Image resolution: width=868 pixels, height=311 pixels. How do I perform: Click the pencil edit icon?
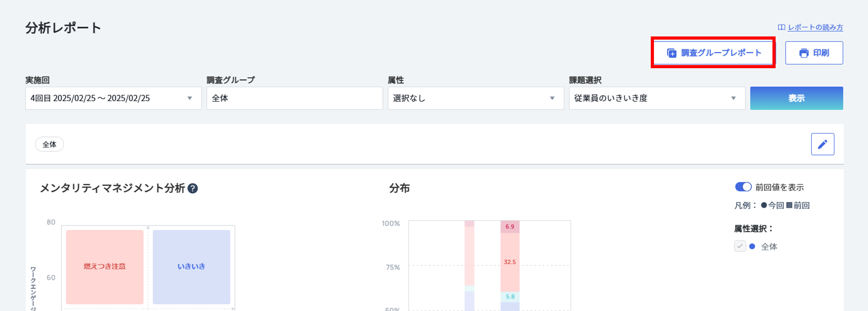pyautogui.click(x=822, y=144)
